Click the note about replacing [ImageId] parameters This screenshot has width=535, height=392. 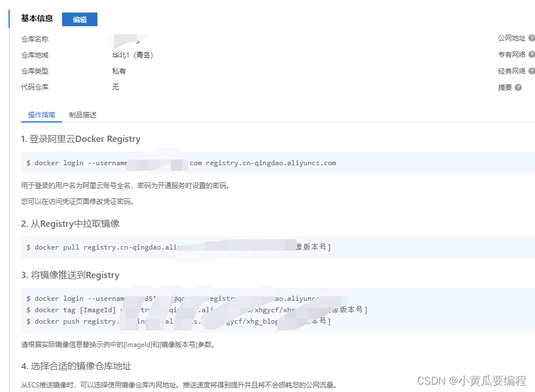(x=118, y=345)
